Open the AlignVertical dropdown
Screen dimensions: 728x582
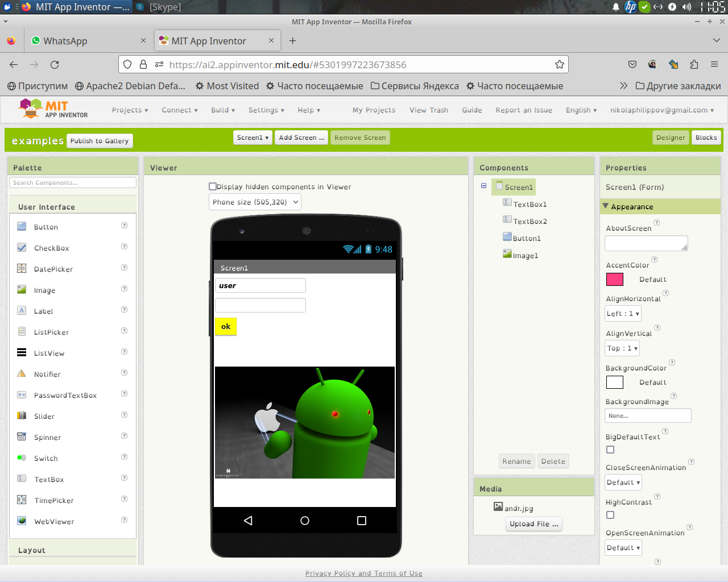(x=622, y=348)
